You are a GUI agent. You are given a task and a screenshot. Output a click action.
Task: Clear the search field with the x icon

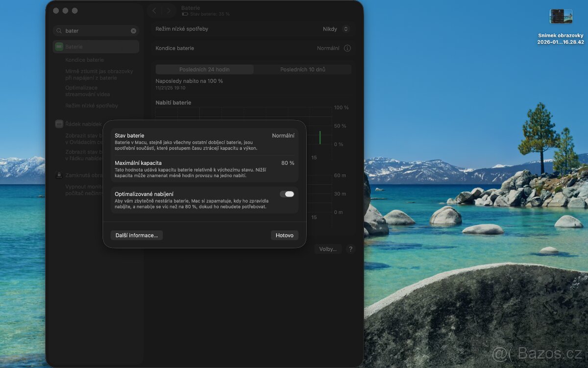[x=133, y=31]
